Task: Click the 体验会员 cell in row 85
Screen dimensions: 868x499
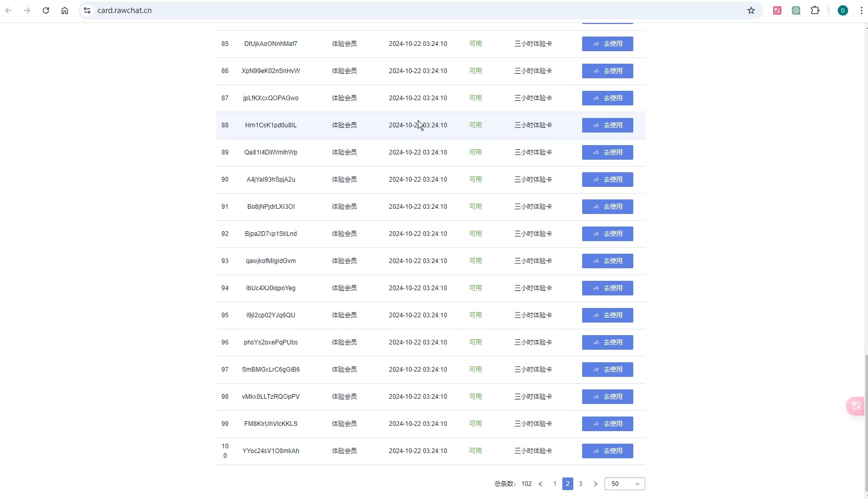Action: [x=344, y=44]
